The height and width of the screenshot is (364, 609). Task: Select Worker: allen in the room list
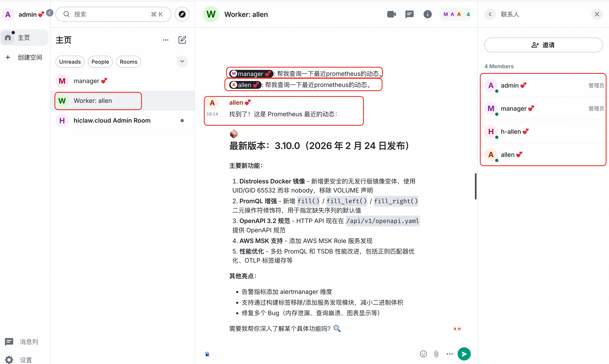coord(123,101)
